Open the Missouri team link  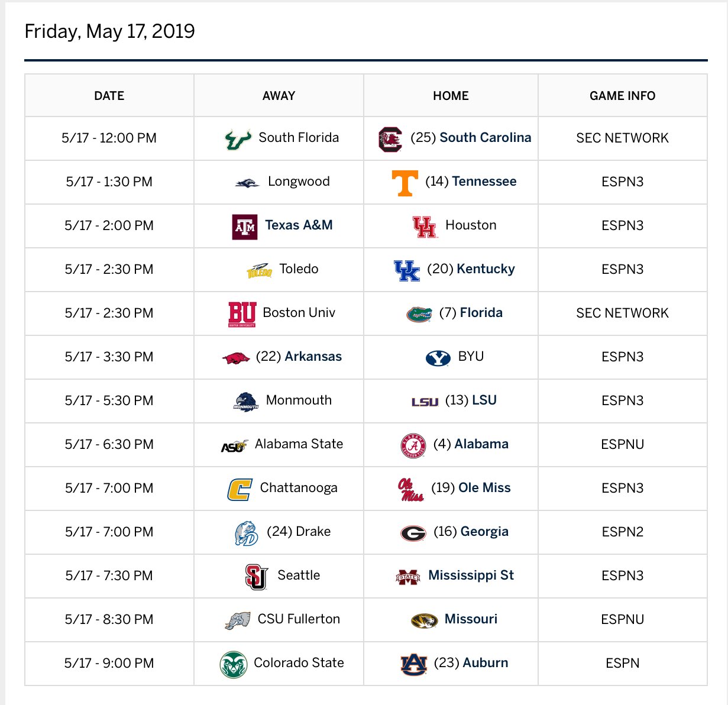[471, 619]
